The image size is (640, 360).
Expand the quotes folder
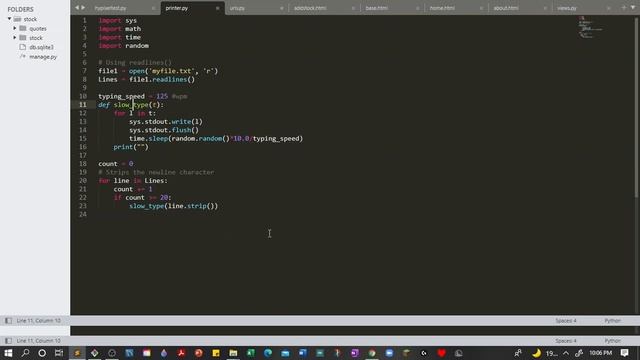tap(15, 28)
